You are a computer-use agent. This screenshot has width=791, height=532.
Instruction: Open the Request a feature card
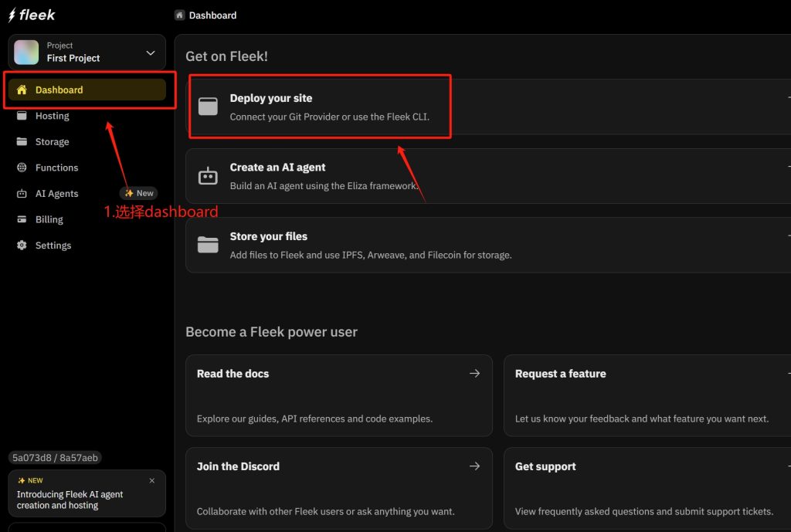647,395
